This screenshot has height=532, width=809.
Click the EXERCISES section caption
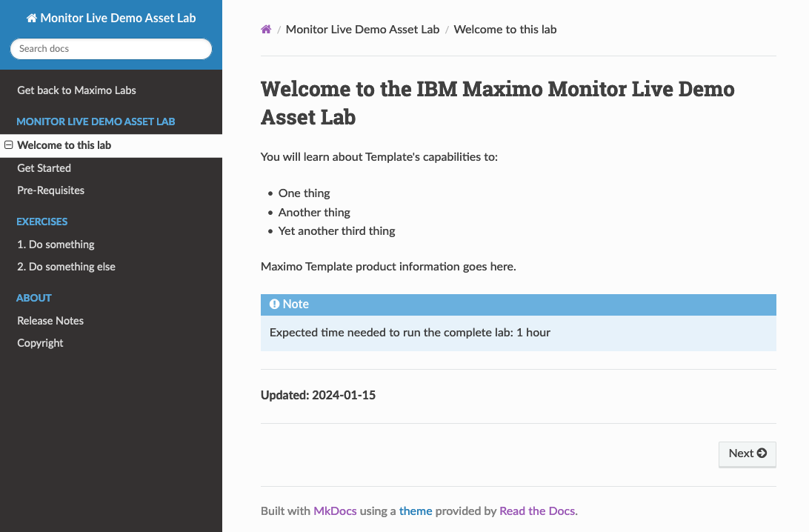click(41, 222)
